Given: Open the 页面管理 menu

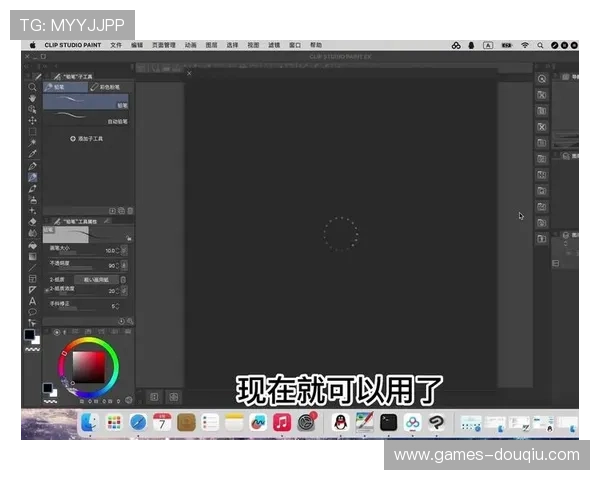Looking at the screenshot, I should pos(164,45).
